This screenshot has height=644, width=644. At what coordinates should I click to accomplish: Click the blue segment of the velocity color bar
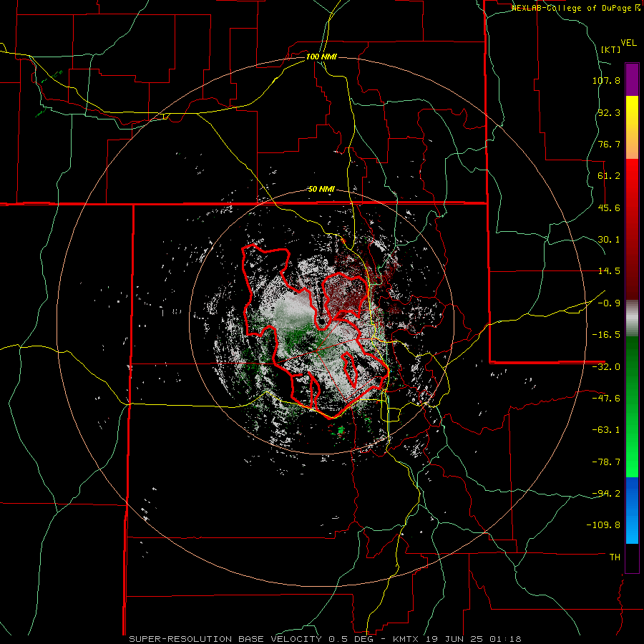(632, 510)
